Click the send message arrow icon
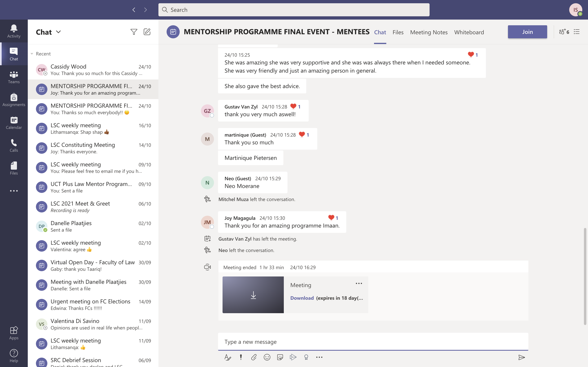This screenshot has height=367, width=588. click(521, 357)
